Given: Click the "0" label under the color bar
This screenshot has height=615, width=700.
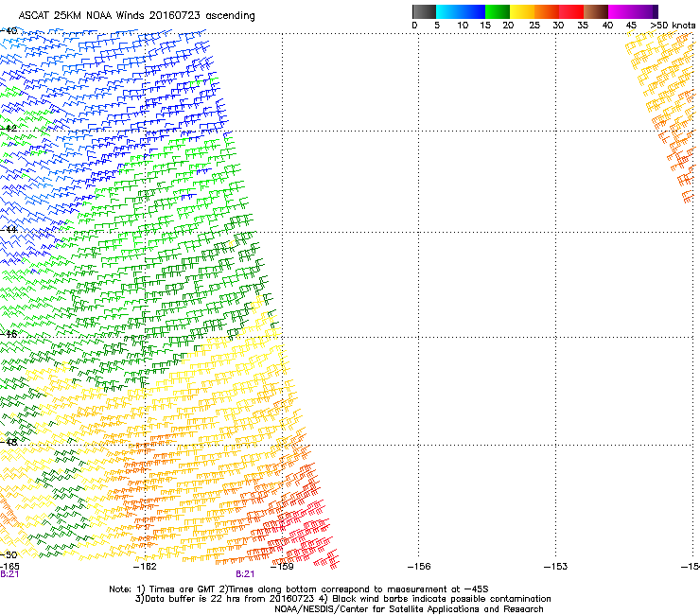Looking at the screenshot, I should click(414, 26).
